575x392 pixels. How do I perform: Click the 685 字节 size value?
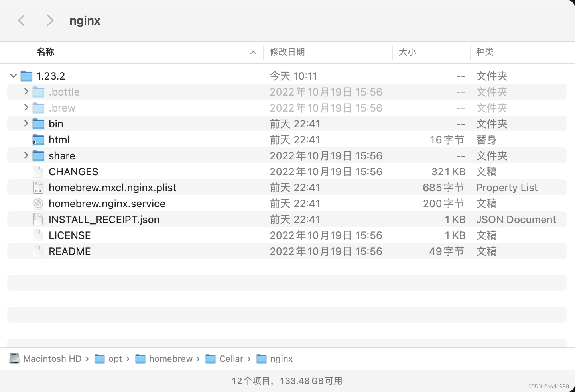click(444, 187)
